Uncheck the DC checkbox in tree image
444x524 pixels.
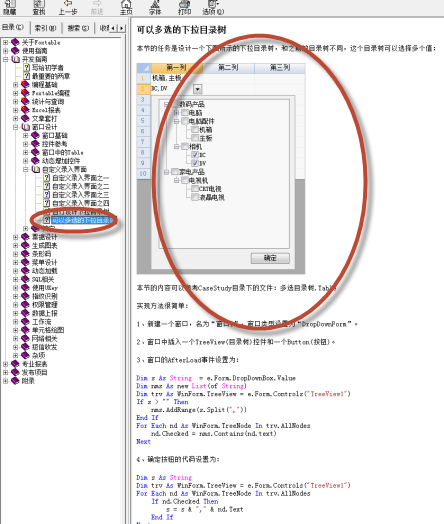[195, 155]
